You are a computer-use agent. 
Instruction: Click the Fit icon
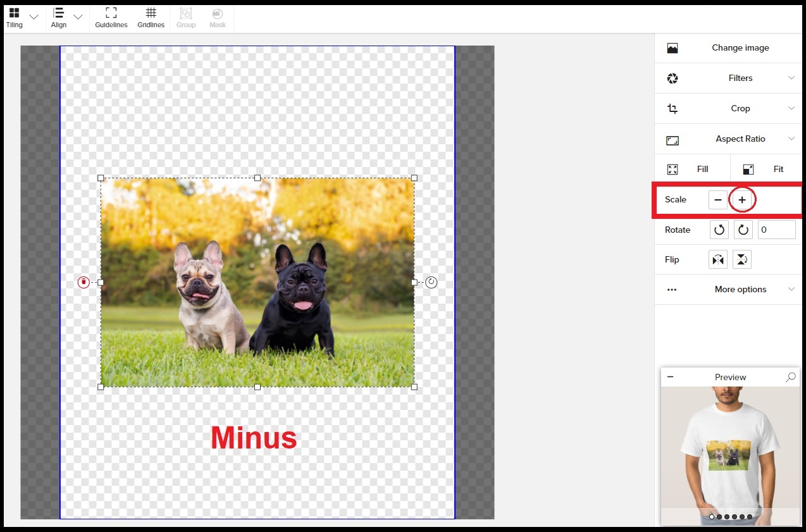748,170
